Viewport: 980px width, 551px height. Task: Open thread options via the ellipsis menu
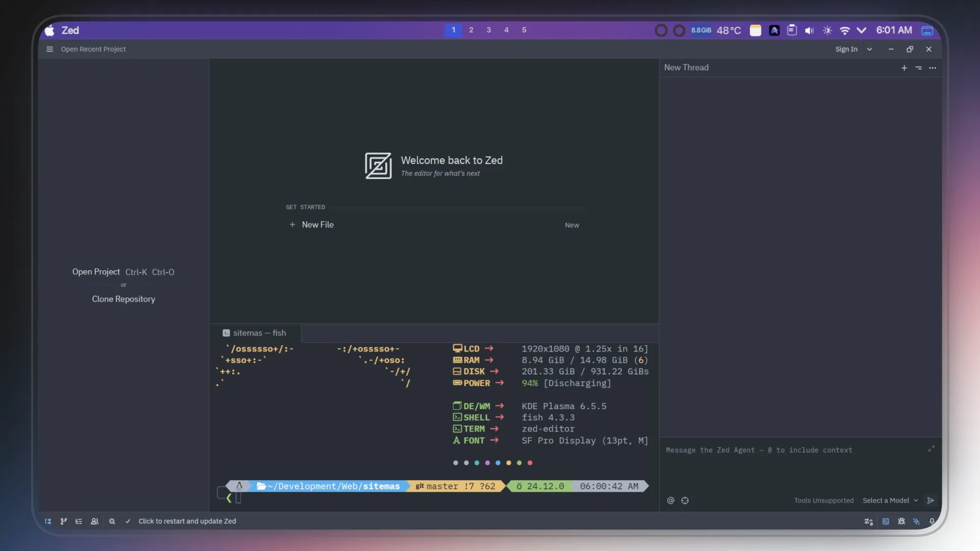[933, 67]
